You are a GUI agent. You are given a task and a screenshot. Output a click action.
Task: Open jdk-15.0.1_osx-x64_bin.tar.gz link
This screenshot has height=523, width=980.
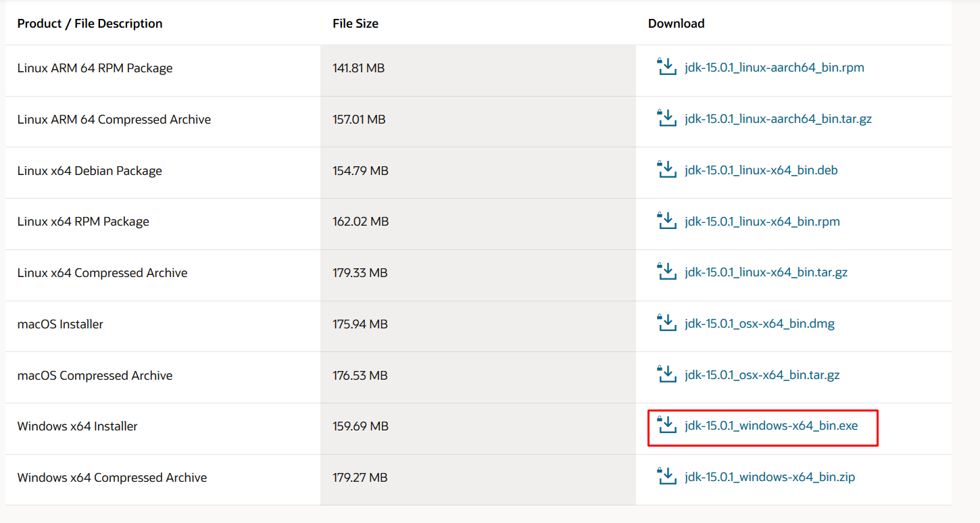tap(762, 375)
